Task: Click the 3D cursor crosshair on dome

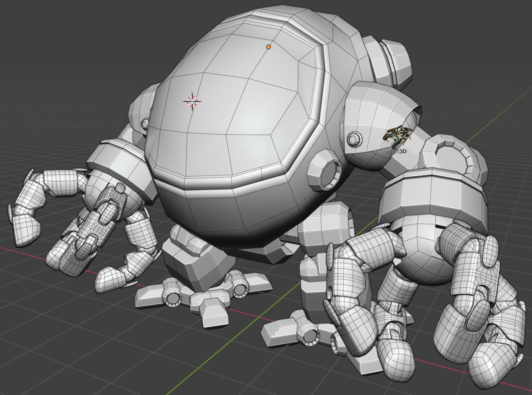Action: 192,101
